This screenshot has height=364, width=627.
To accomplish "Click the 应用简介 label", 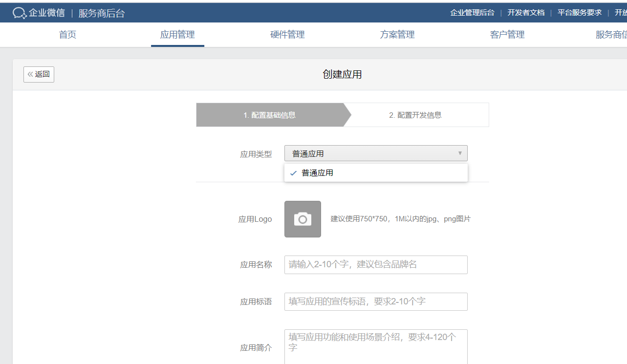I will pos(256,348).
